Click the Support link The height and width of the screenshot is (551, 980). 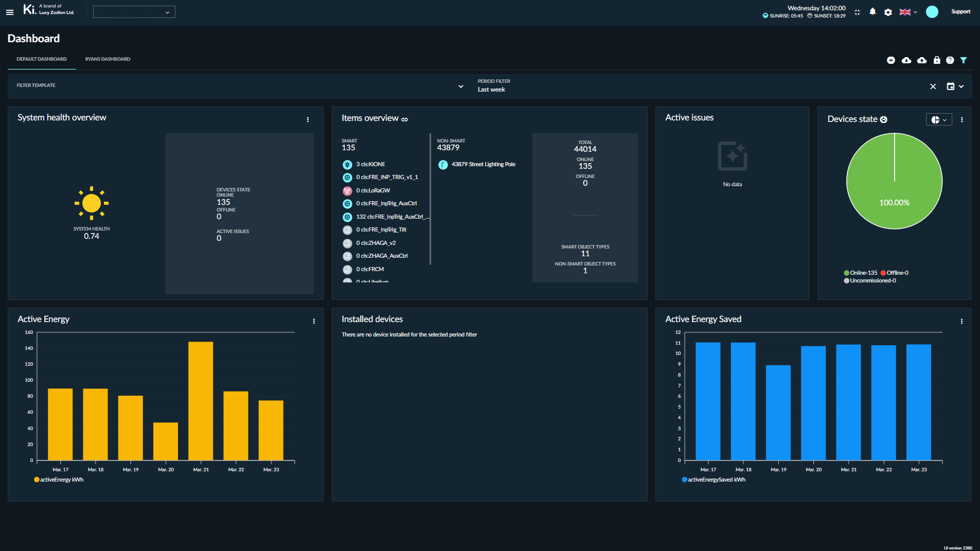click(x=960, y=11)
